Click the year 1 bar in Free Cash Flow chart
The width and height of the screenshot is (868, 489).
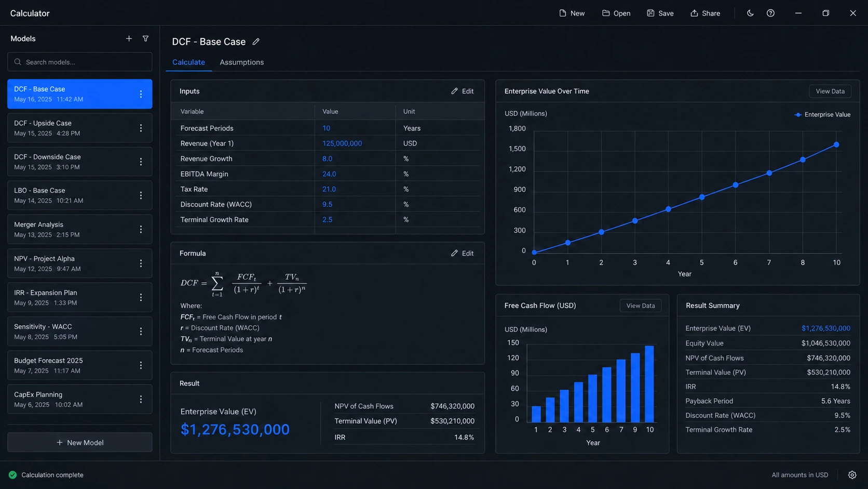[536, 414]
